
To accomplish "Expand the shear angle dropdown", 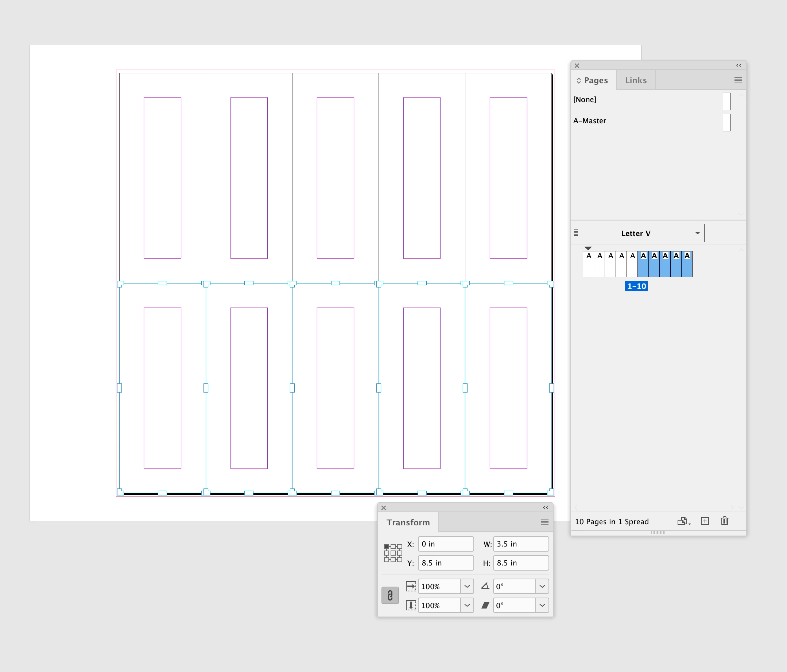I will click(x=542, y=605).
